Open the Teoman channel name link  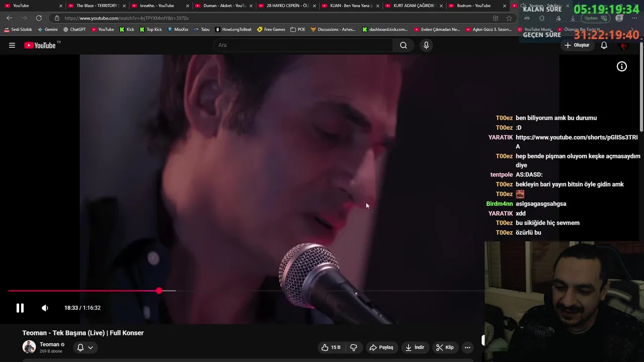[x=49, y=344]
